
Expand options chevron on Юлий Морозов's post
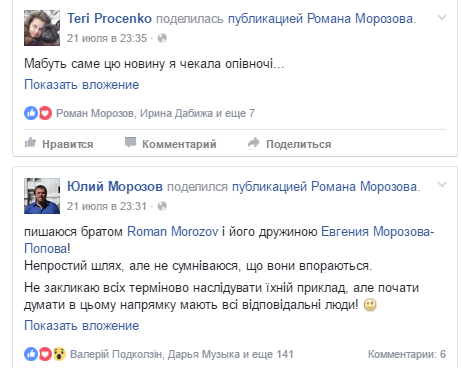coord(442,185)
